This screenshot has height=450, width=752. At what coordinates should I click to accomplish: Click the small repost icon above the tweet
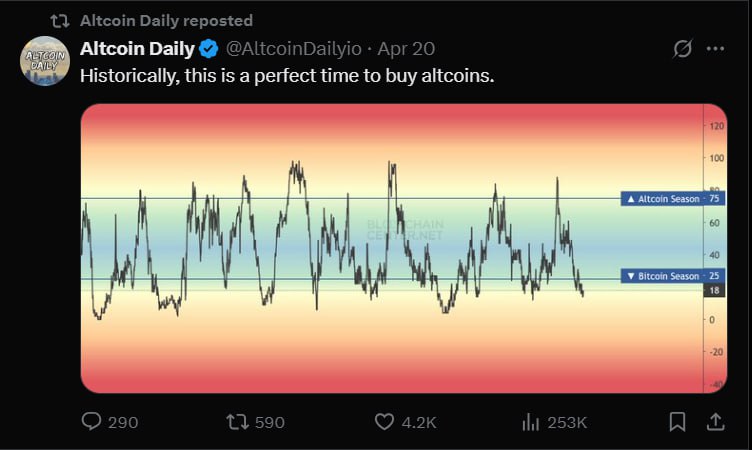click(x=60, y=21)
